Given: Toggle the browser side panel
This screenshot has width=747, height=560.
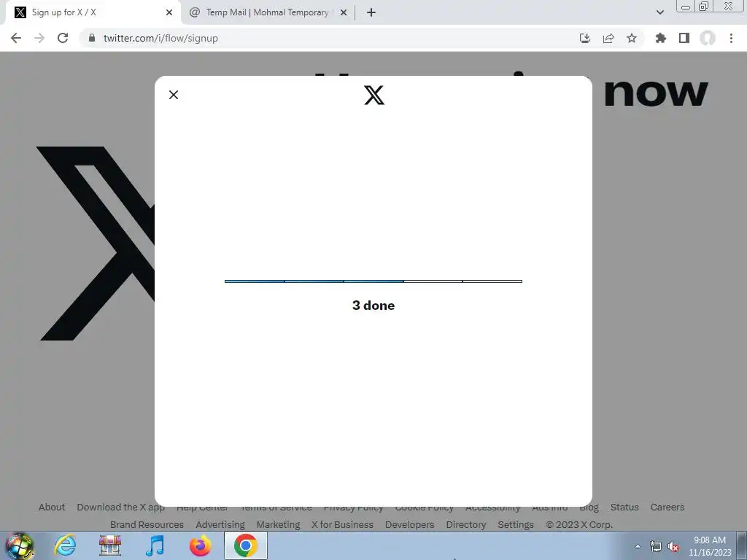Looking at the screenshot, I should point(684,38).
